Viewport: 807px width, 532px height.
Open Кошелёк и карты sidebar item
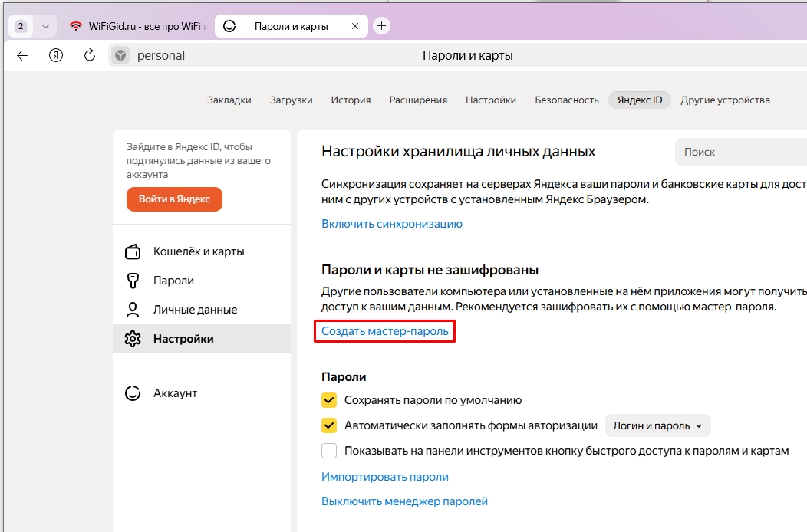202,251
